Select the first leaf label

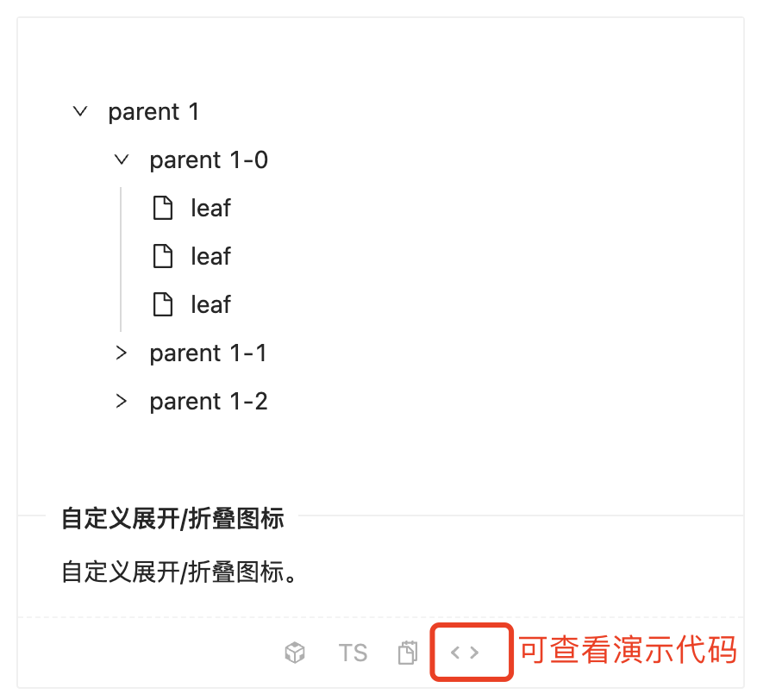pos(211,208)
